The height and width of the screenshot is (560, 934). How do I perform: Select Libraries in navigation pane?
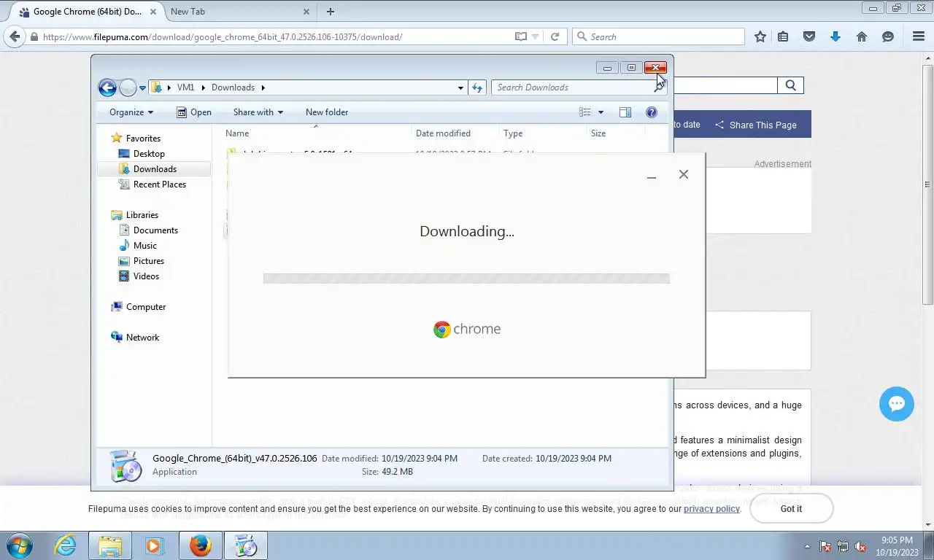142,215
